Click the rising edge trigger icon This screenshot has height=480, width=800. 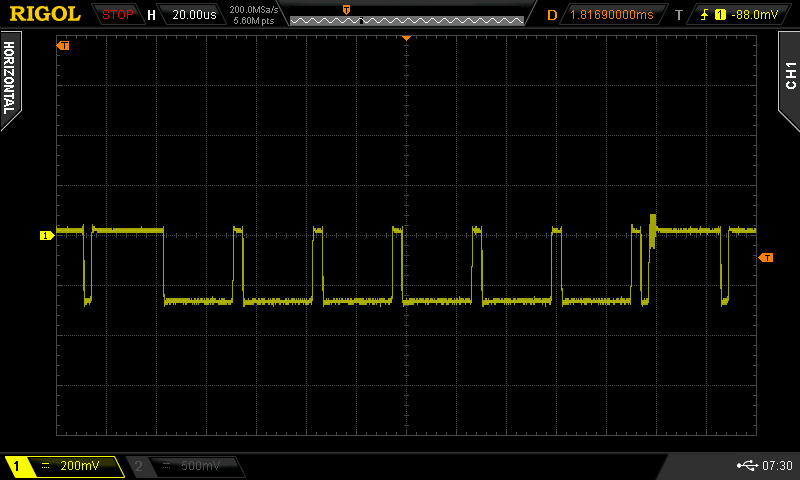[x=705, y=15]
